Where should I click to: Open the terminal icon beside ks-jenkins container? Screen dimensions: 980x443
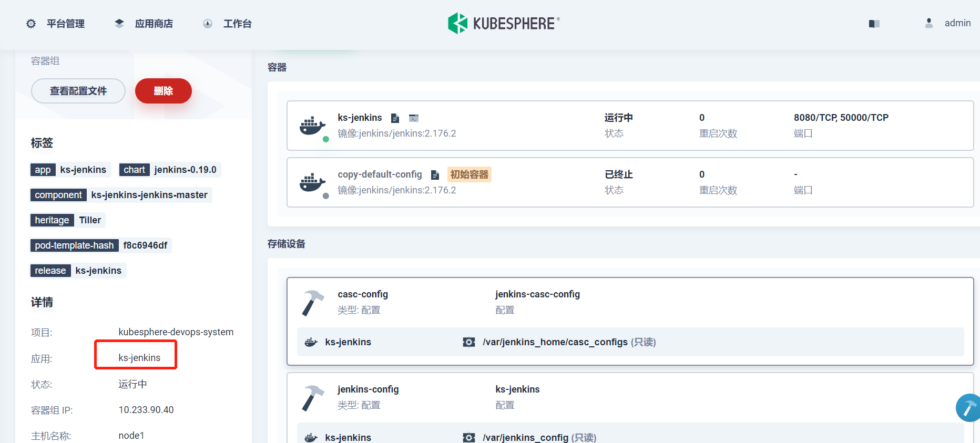click(x=414, y=118)
